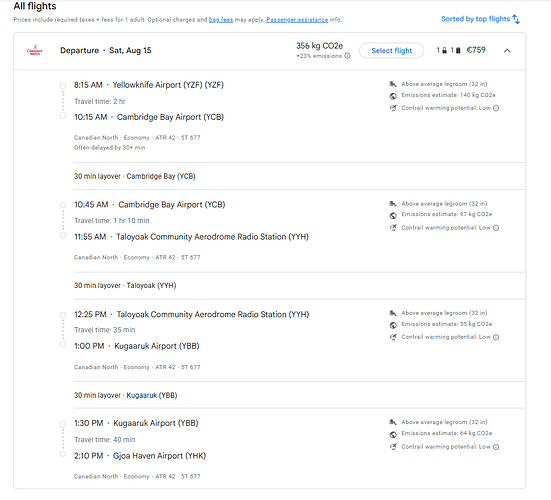Open the Sorted by top flights menu
Screen dimensions: 551x500
coord(480,19)
